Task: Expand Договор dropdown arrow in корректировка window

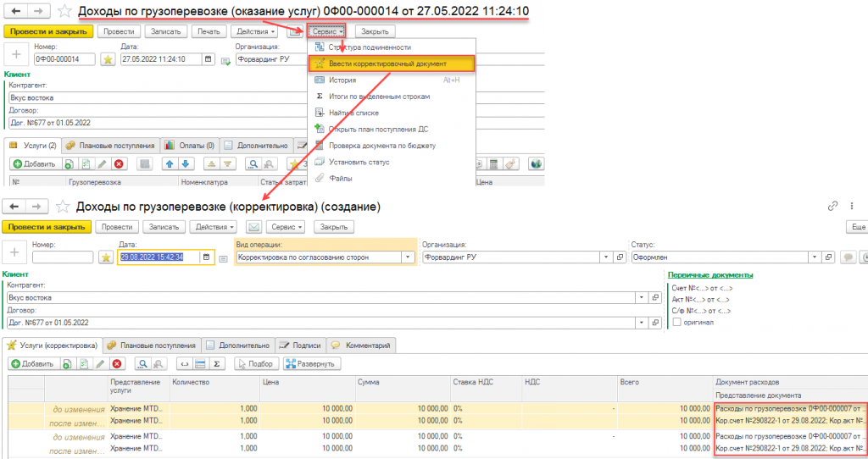Action: pyautogui.click(x=642, y=323)
